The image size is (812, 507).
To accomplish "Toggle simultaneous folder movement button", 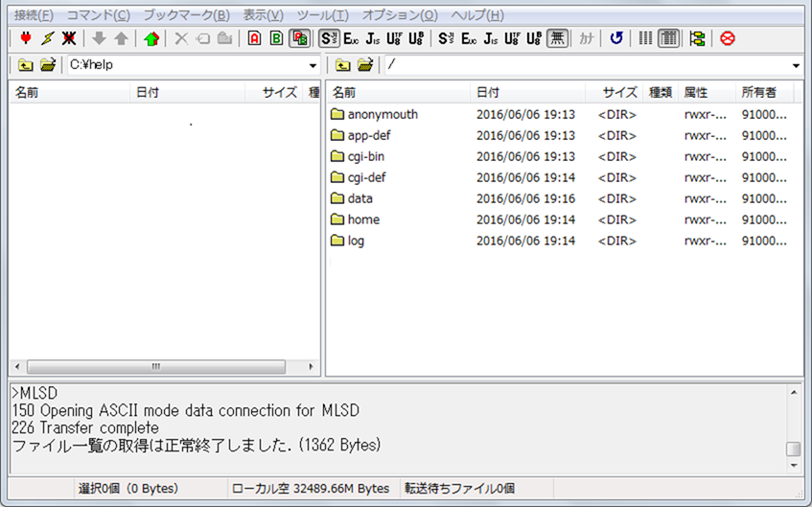I will pos(698,38).
